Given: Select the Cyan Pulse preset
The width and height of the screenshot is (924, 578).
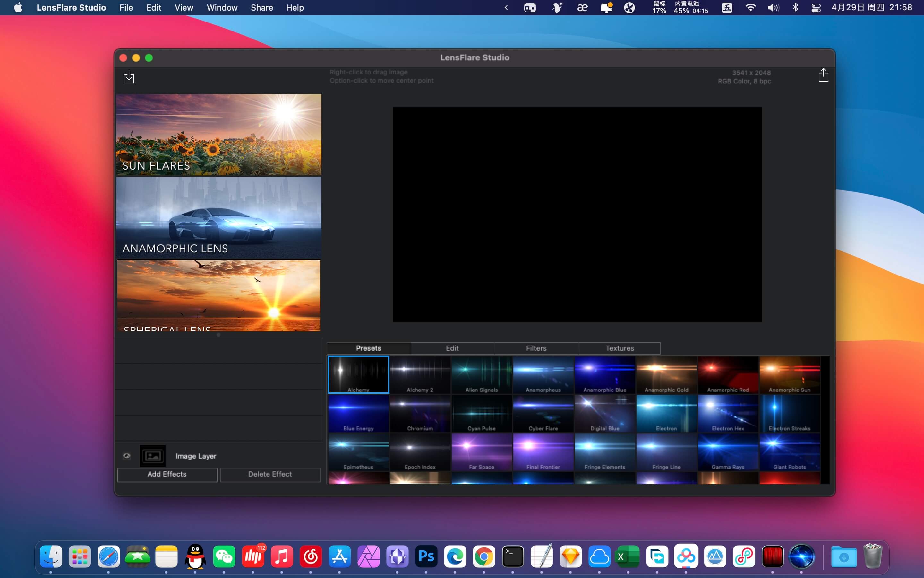Looking at the screenshot, I should [x=482, y=413].
